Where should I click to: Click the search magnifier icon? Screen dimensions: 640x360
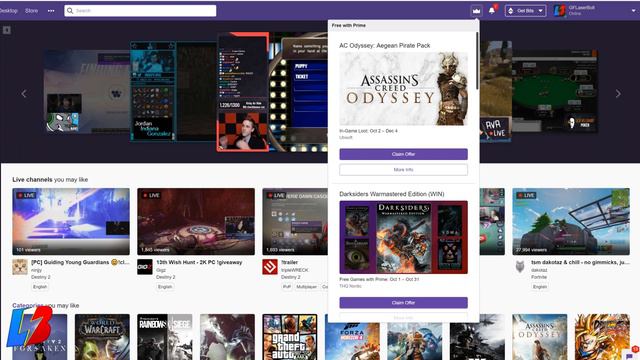[70, 11]
